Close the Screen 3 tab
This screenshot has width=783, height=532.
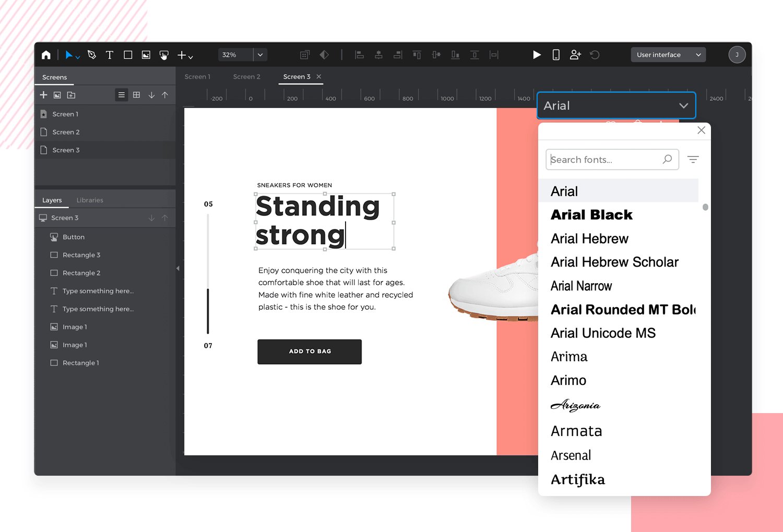click(319, 77)
